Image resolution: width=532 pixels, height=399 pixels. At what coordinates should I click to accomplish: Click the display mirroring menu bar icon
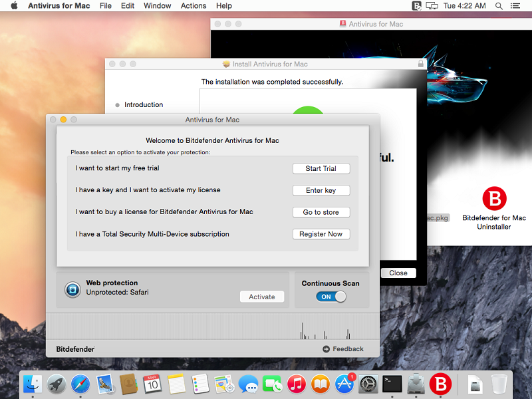coord(432,6)
